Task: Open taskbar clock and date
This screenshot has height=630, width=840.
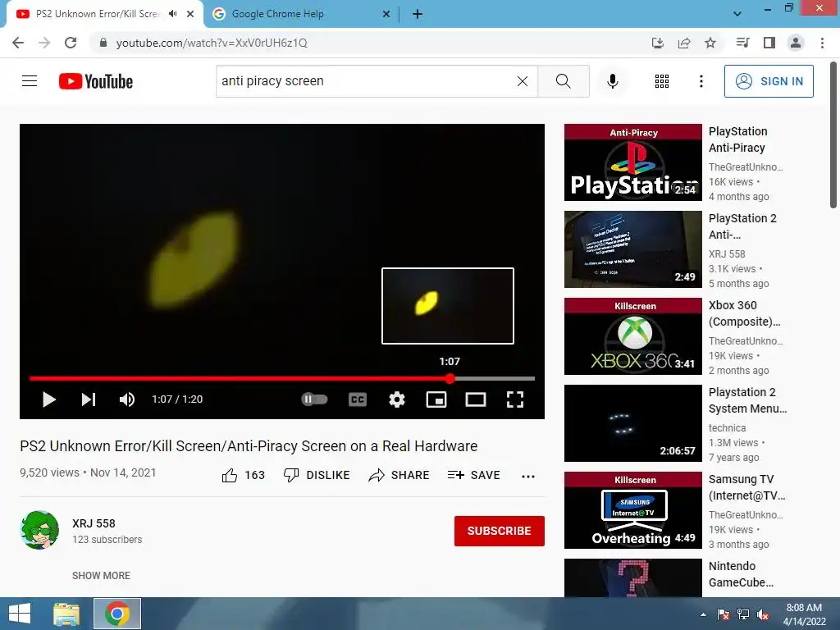Action: tap(804, 614)
